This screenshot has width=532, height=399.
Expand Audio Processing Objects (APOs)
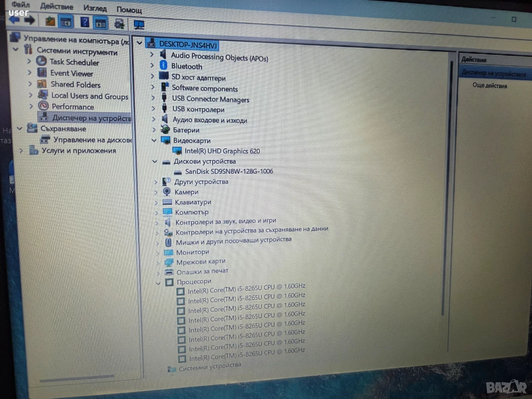[x=152, y=54]
